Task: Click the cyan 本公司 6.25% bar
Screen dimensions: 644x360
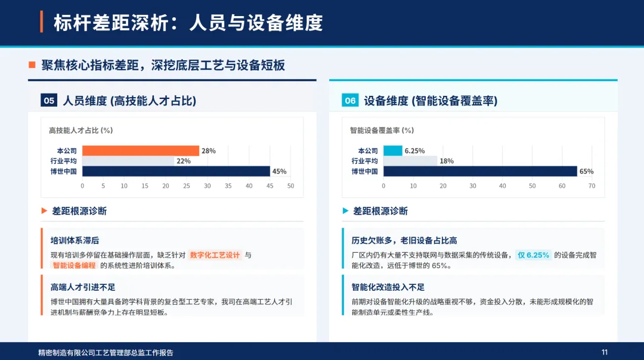Action: [x=393, y=151]
